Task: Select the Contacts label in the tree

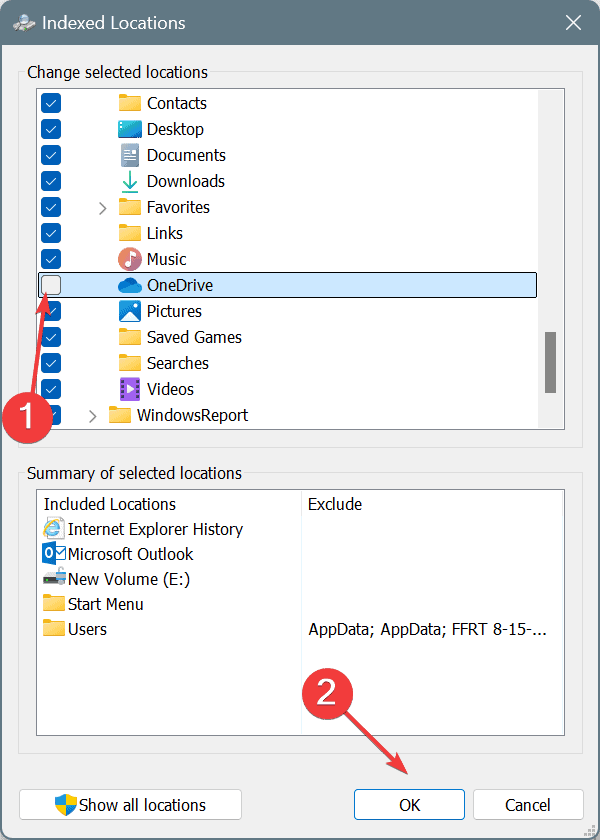Action: tap(177, 103)
